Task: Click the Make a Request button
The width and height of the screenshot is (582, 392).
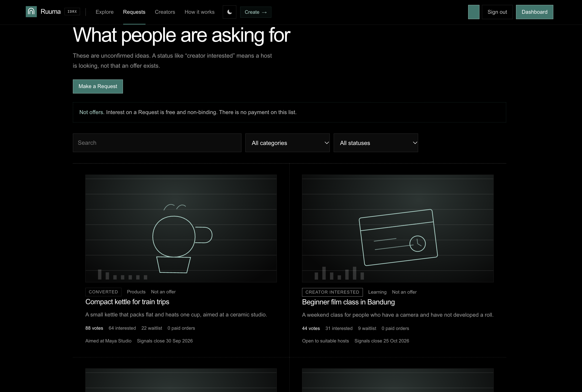Action: [x=98, y=87]
